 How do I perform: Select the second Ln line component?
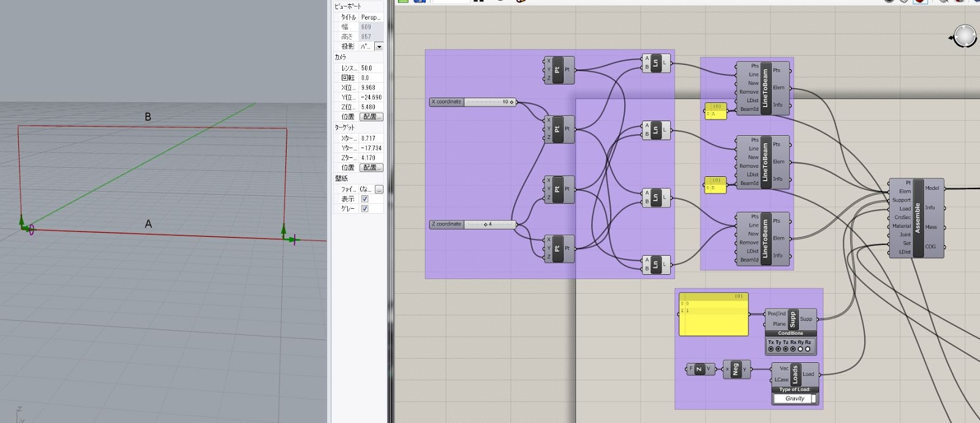[x=655, y=130]
